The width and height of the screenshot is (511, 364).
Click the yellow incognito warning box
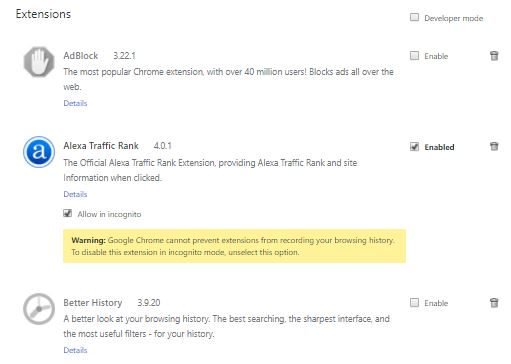235,246
